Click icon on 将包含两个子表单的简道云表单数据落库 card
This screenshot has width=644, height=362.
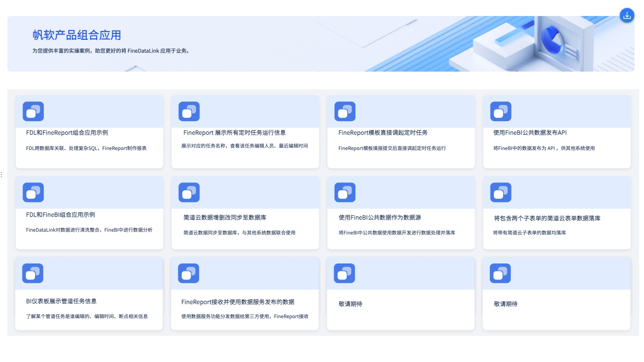pyautogui.click(x=501, y=192)
